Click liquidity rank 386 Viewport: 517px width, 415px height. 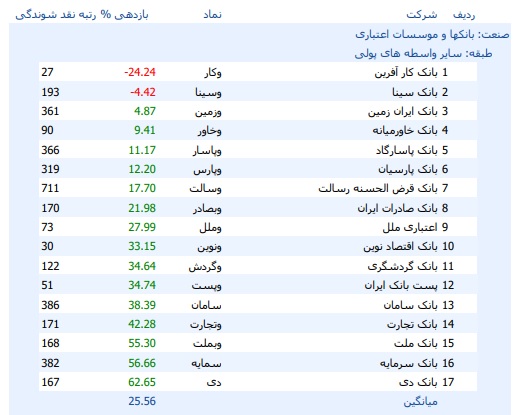coord(50,305)
